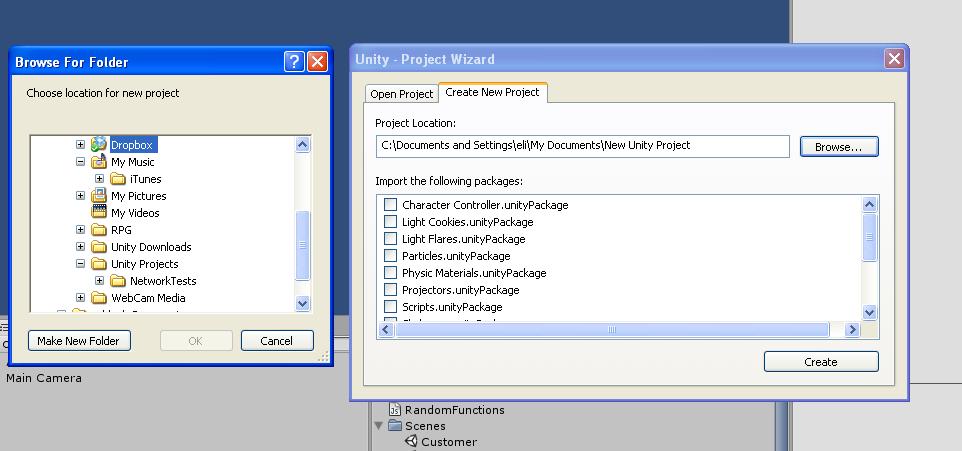Click Cancel in Browse For Folder
This screenshot has height=451, width=962.
click(x=277, y=341)
